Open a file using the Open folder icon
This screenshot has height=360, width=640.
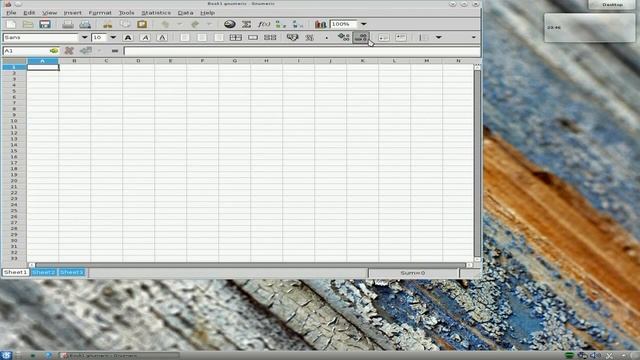click(x=28, y=24)
